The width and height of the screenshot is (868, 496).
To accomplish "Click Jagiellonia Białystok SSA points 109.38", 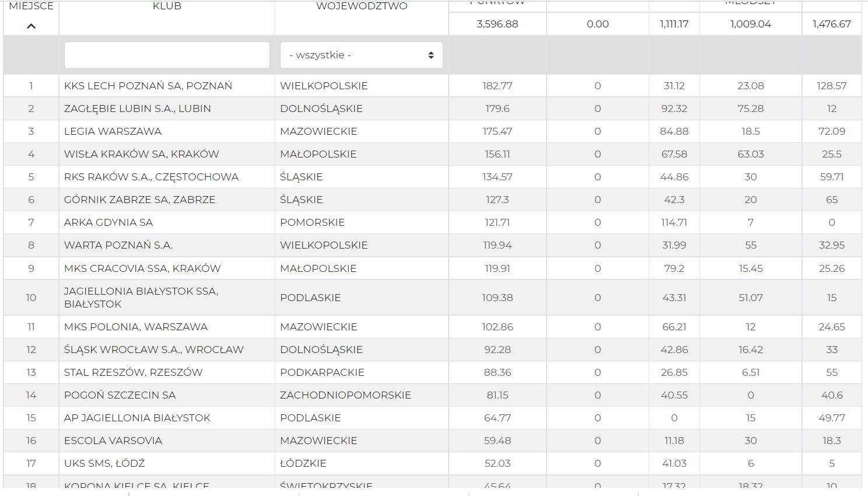I will pos(498,298).
